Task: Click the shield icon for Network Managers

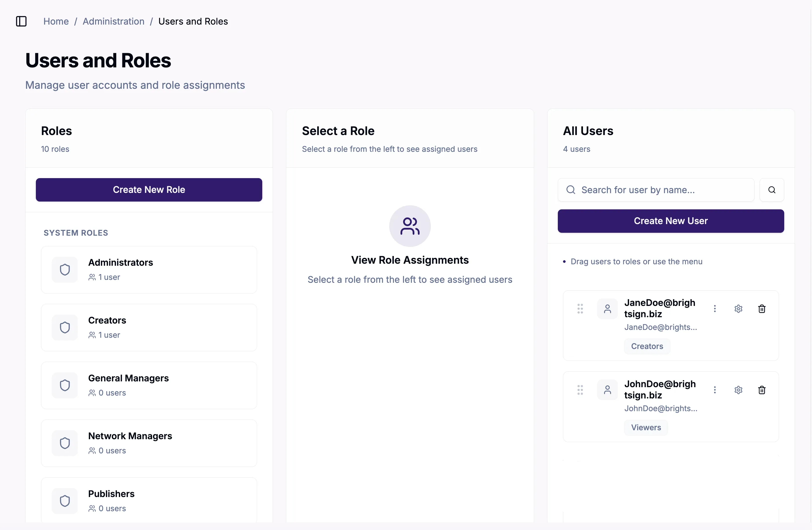Action: point(65,443)
